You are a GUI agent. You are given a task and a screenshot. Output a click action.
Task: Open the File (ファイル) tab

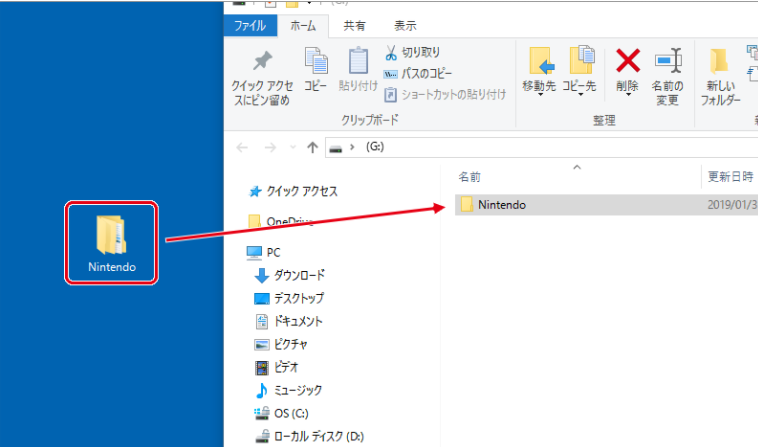point(250,26)
